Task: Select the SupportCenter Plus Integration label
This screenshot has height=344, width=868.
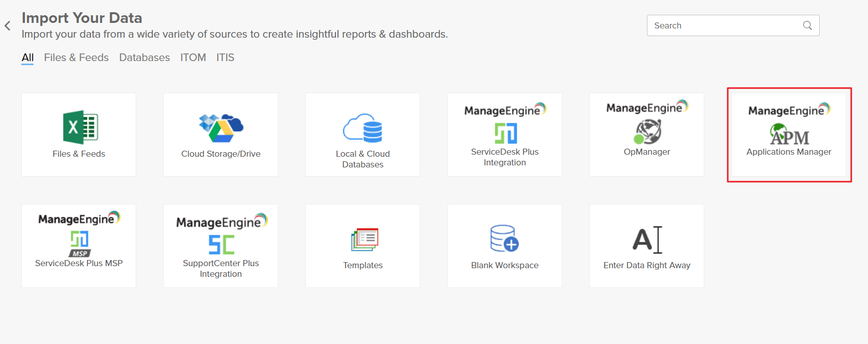Action: 221,269
